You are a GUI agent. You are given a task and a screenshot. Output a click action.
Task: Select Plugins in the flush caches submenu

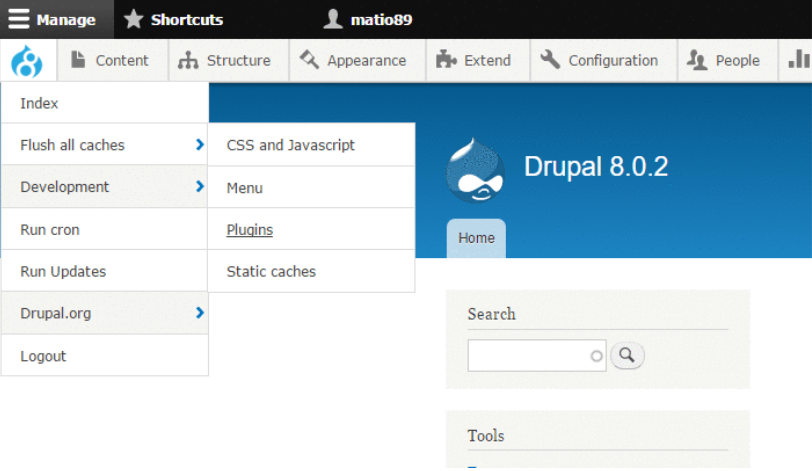(x=250, y=230)
